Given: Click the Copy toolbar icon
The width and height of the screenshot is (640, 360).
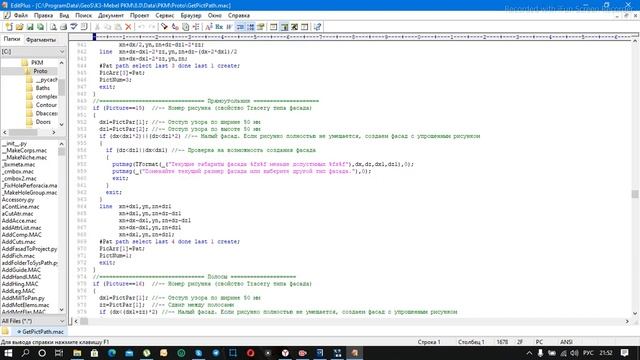Looking at the screenshot, I should (x=107, y=27).
